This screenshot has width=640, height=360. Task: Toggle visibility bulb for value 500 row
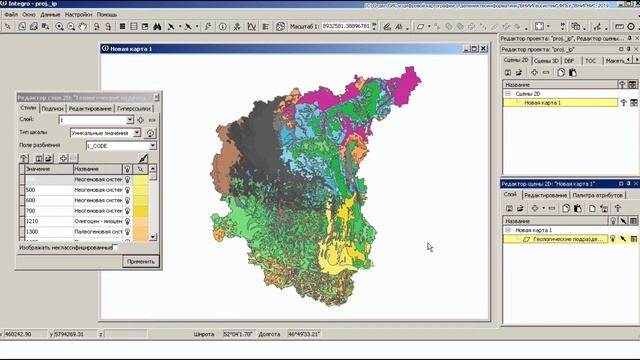pos(127,190)
